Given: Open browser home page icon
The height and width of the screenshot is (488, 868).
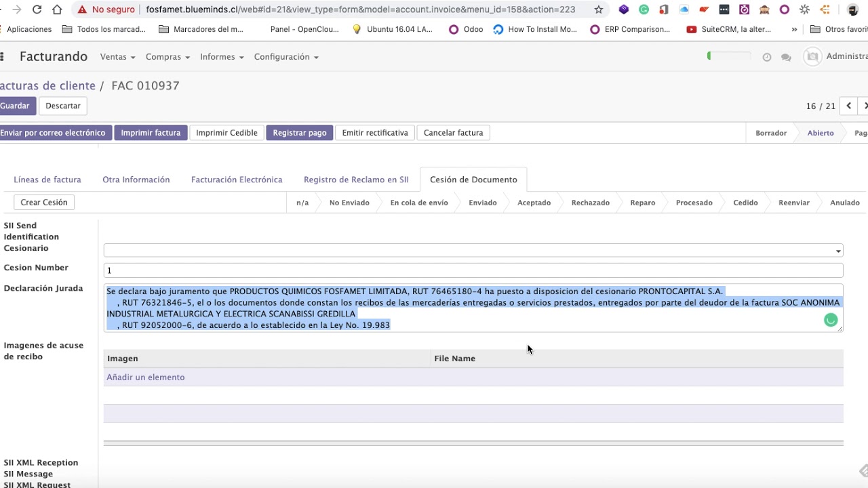Looking at the screenshot, I should click(58, 9).
